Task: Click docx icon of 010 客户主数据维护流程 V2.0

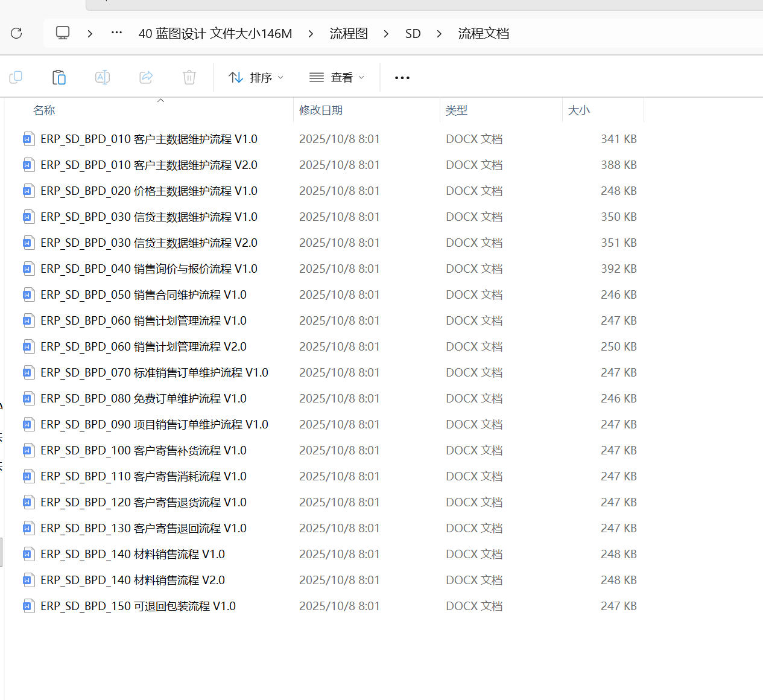Action: [x=28, y=165]
